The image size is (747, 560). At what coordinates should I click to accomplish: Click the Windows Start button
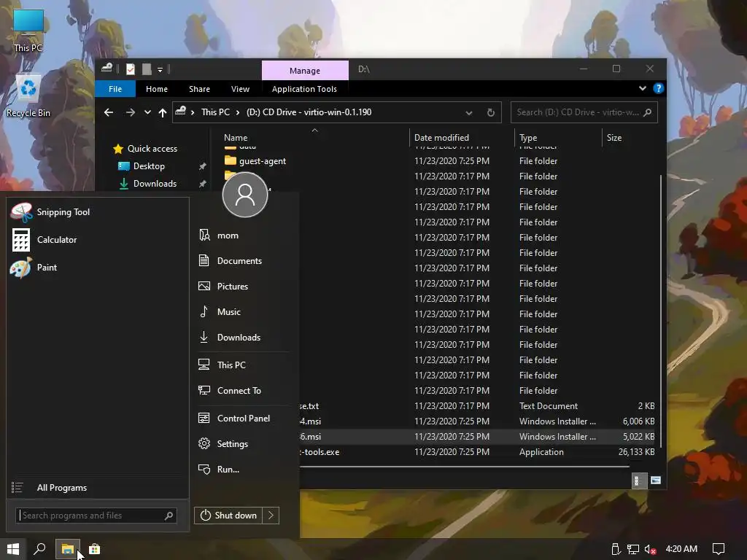[x=13, y=549]
